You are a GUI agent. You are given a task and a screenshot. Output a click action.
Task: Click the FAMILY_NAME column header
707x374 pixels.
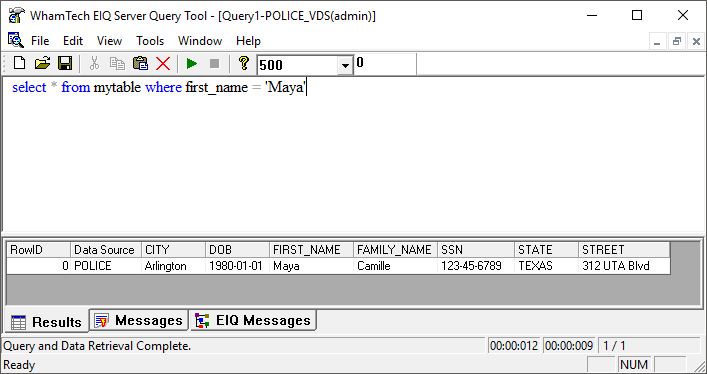pyautogui.click(x=395, y=250)
